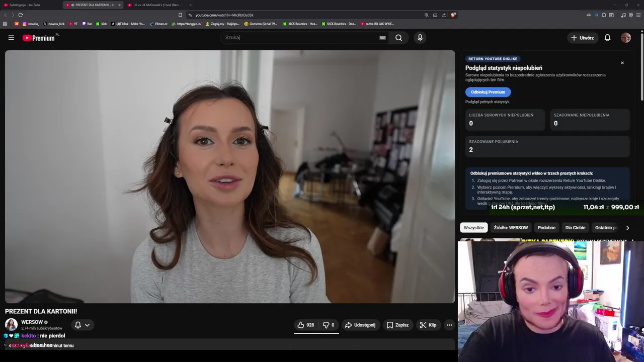
Task: Open the (4)TikTok - Make Yo... bookmark
Action: 128,24
